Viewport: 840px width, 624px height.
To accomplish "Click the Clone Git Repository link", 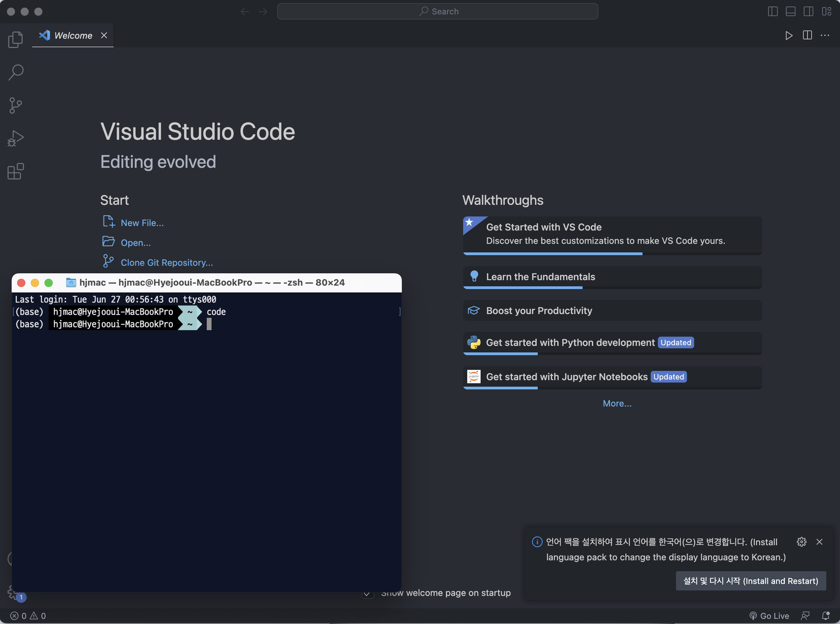I will 166,263.
